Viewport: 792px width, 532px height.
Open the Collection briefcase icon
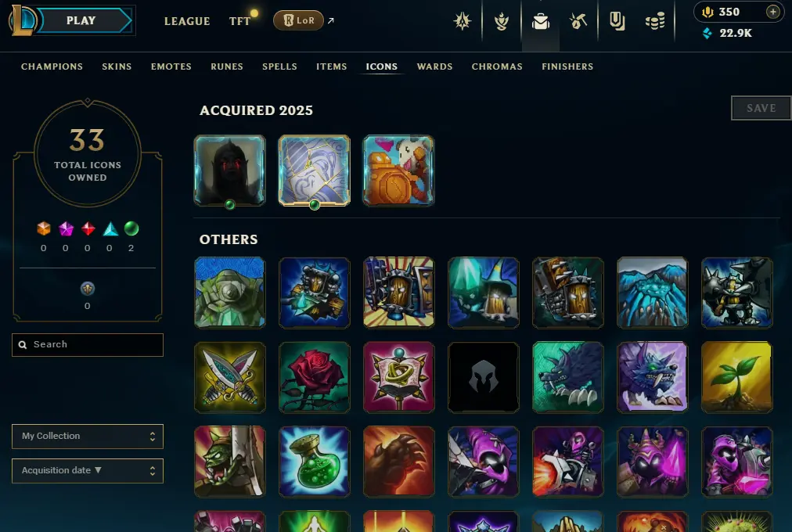click(541, 21)
